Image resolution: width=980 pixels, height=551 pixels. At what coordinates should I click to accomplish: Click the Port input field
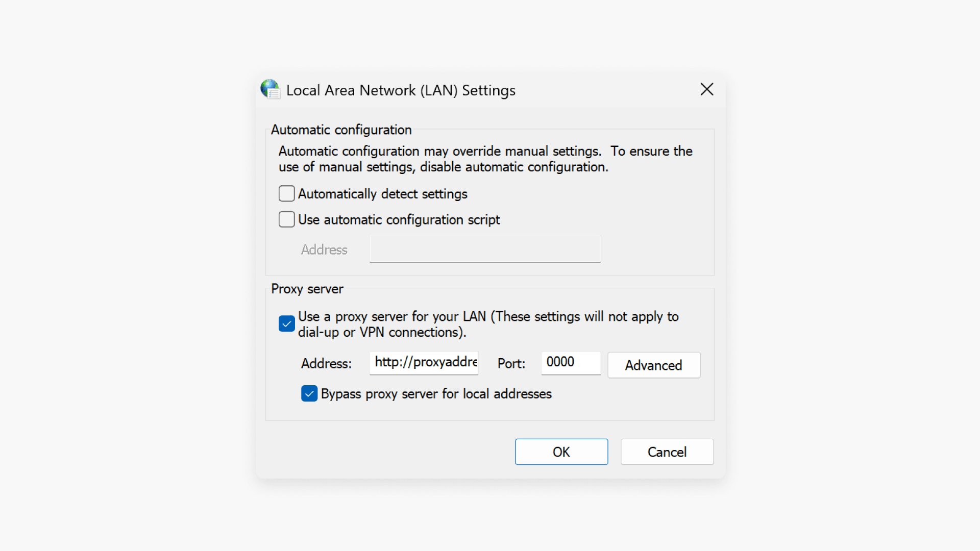point(570,363)
